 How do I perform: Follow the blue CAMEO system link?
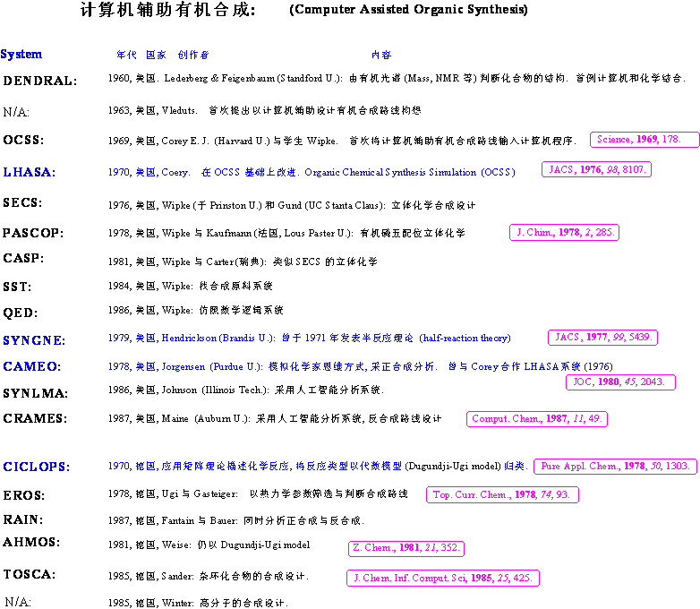(31, 366)
